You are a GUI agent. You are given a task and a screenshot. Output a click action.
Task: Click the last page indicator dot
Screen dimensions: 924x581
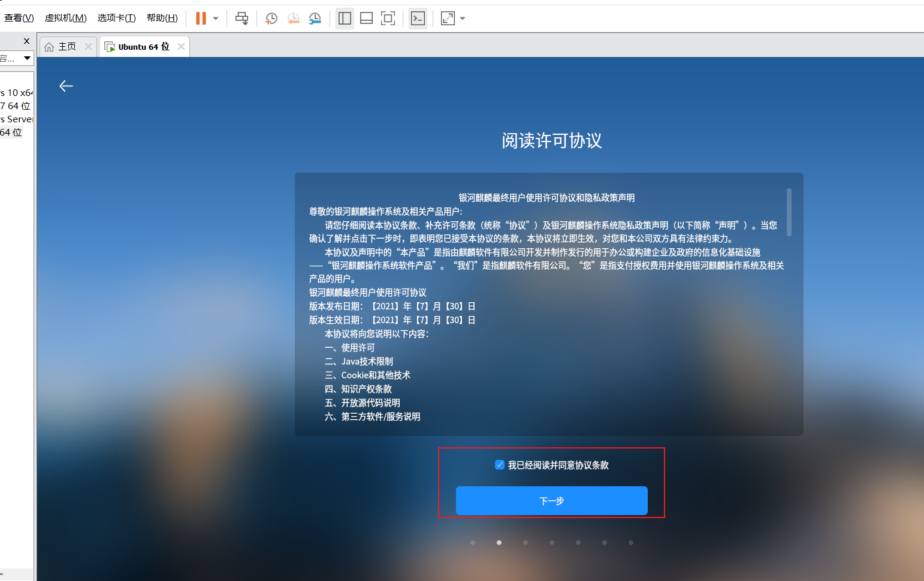point(631,543)
